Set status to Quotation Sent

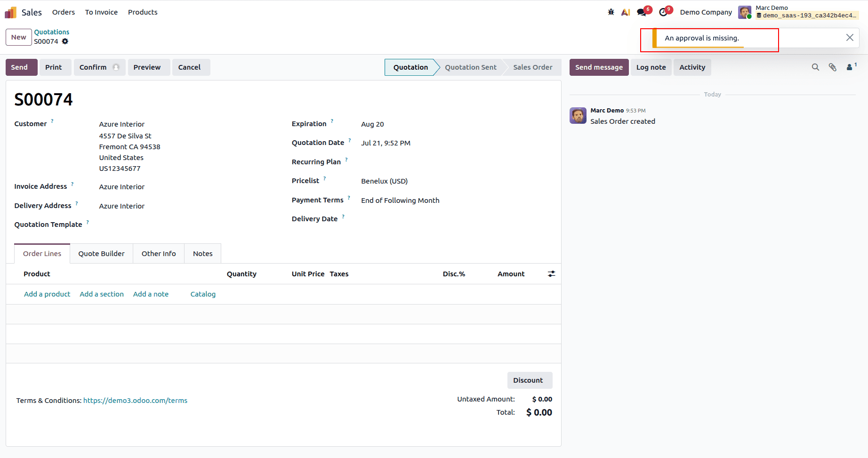471,67
